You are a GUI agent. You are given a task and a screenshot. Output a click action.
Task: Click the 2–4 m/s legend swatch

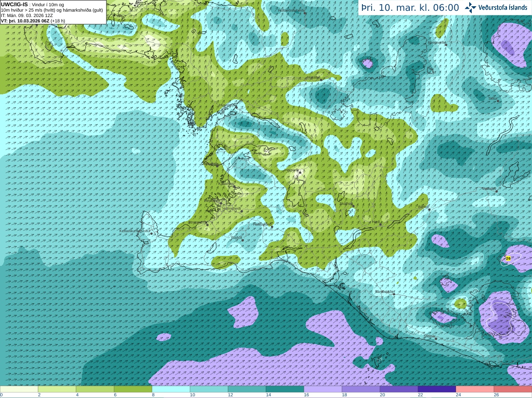tap(57, 389)
